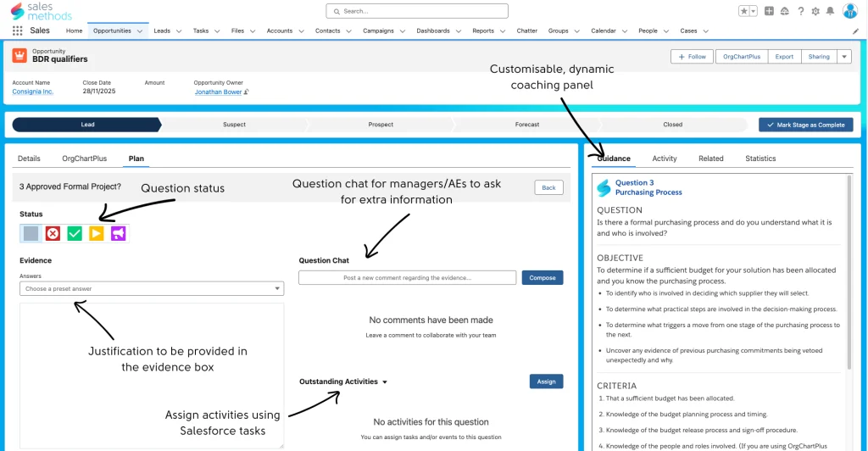Click Mark Stage as Complete button
Image resolution: width=868 pixels, height=451 pixels.
(805, 125)
